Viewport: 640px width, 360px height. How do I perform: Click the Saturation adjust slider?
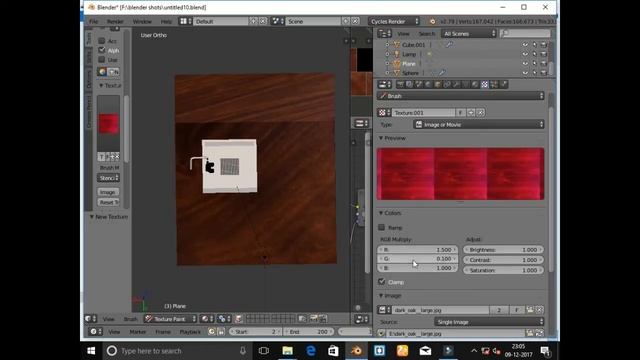(503, 270)
